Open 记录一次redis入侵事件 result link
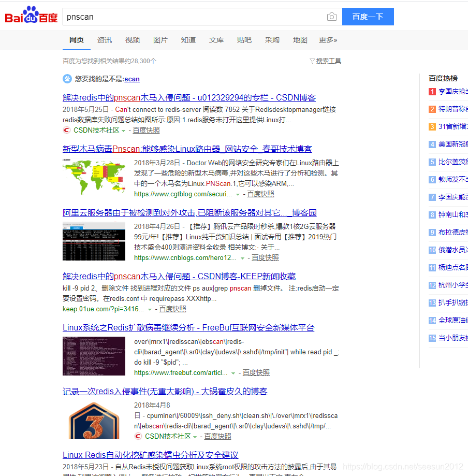 [x=165, y=391]
